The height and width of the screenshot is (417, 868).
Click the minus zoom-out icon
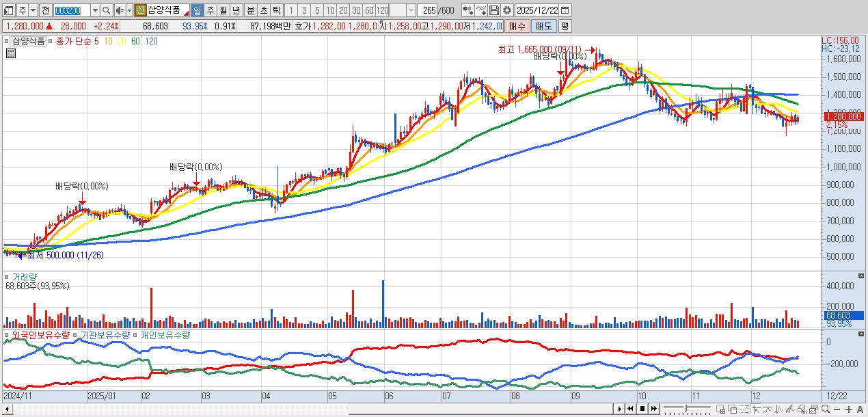coord(837,409)
